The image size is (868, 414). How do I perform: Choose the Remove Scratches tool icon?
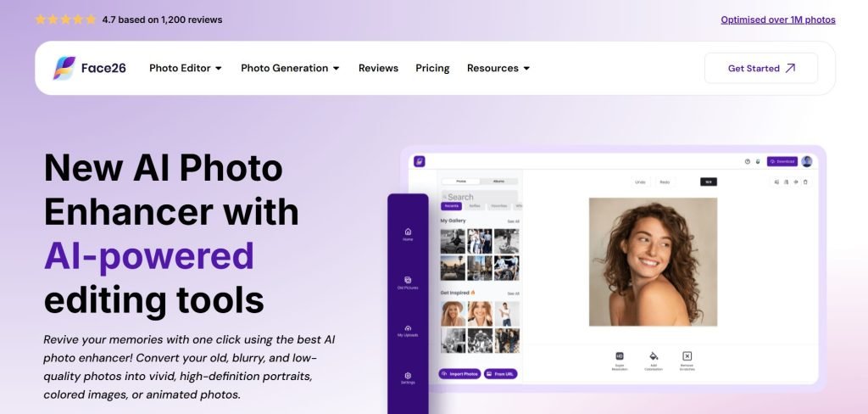[x=687, y=355]
